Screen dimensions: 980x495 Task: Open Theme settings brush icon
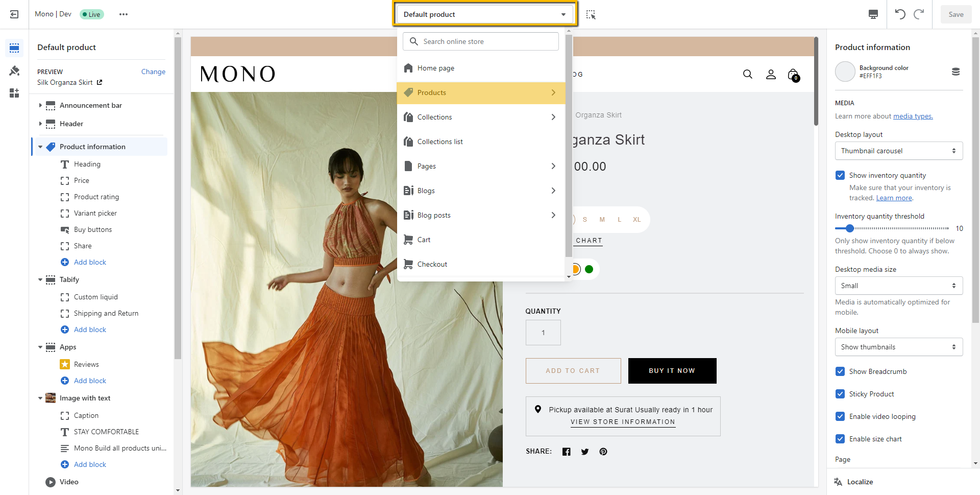[14, 70]
